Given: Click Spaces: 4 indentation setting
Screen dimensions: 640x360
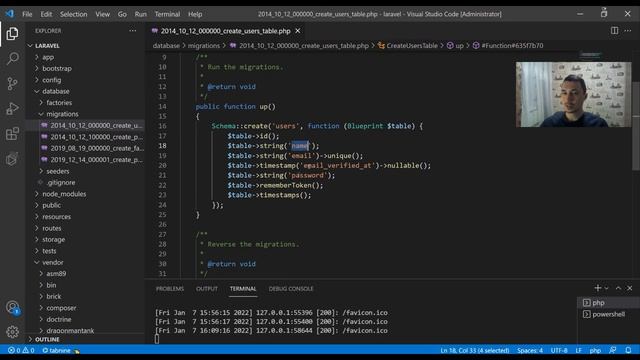Looking at the screenshot, I should pyautogui.click(x=530, y=350).
